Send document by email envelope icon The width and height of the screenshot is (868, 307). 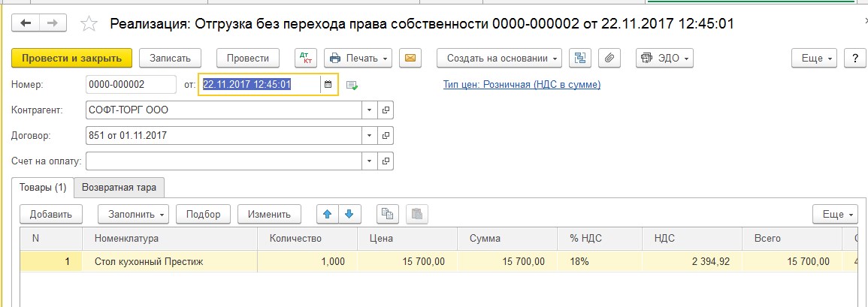tap(410, 58)
